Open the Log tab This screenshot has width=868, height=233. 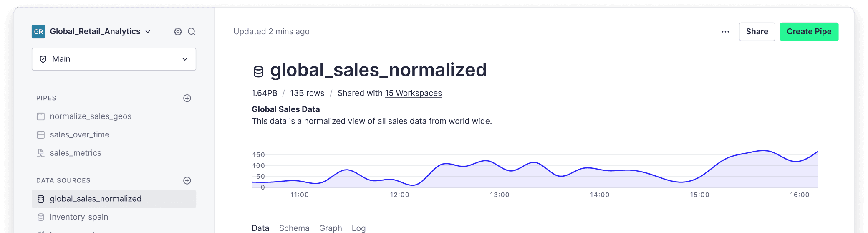pos(358,228)
